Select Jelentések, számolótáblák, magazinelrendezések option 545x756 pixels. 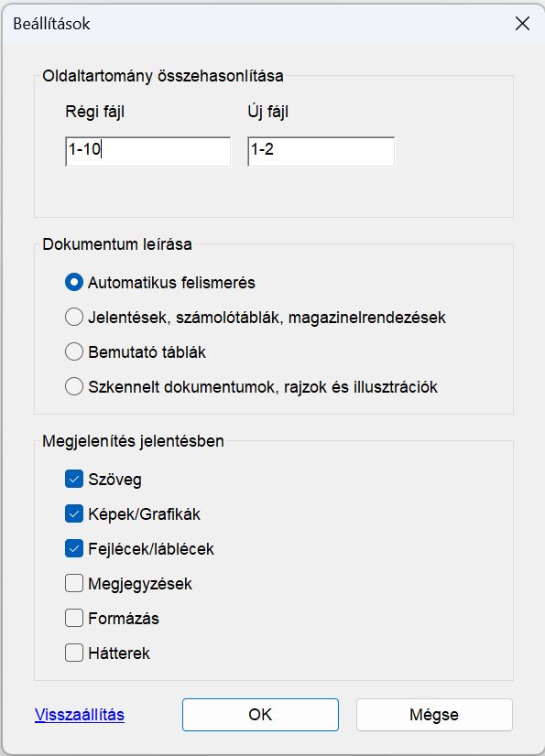74,316
